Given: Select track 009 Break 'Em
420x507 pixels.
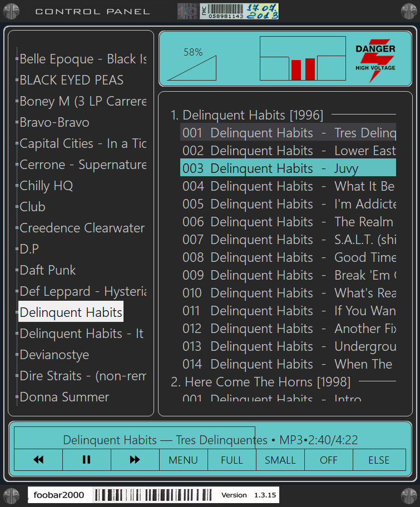Looking at the screenshot, I should (288, 275).
